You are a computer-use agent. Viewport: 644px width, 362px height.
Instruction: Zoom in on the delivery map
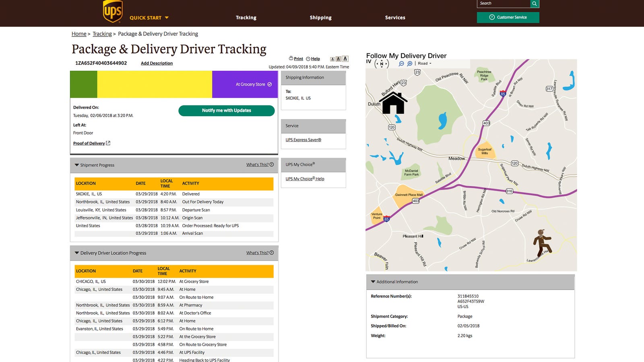[410, 64]
